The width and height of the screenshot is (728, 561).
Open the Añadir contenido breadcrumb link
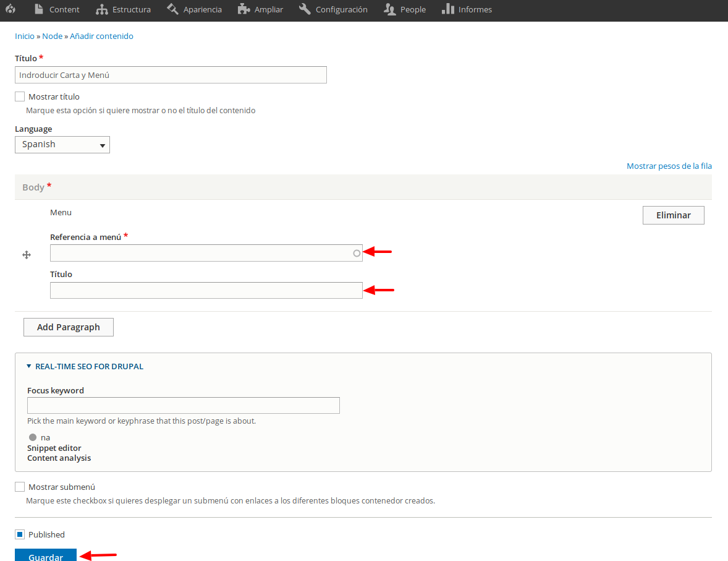(101, 36)
